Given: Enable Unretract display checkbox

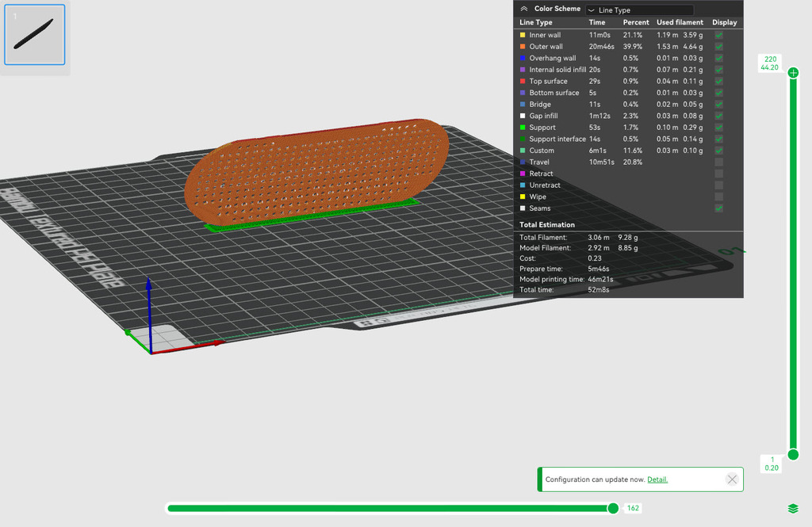Looking at the screenshot, I should (718, 185).
